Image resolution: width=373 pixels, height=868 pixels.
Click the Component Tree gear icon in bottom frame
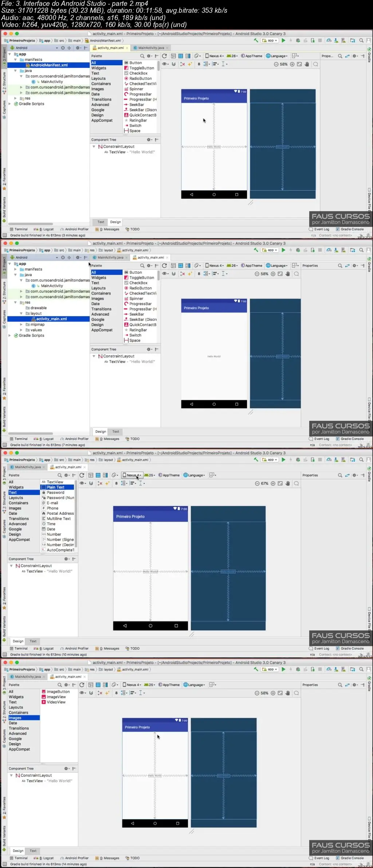point(67,768)
